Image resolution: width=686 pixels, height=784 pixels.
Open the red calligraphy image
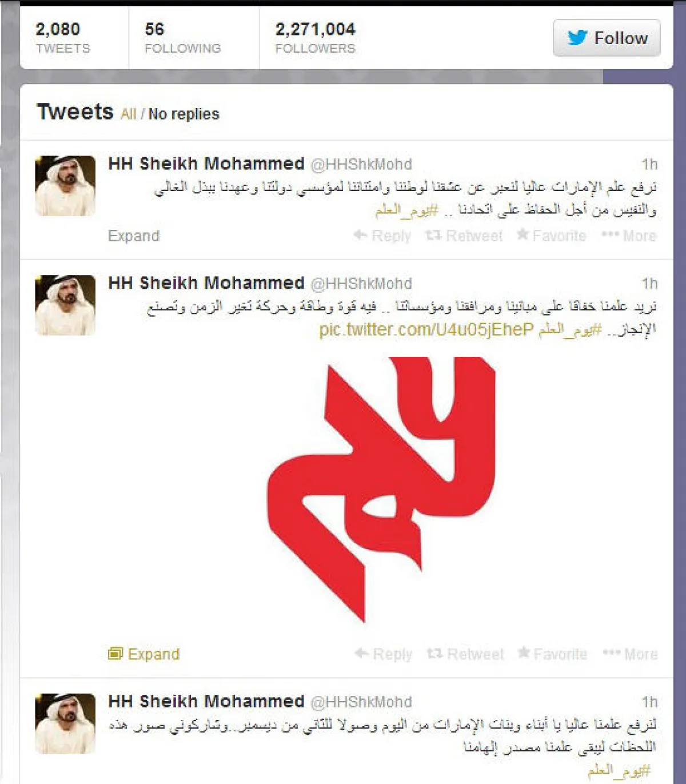[381, 489]
